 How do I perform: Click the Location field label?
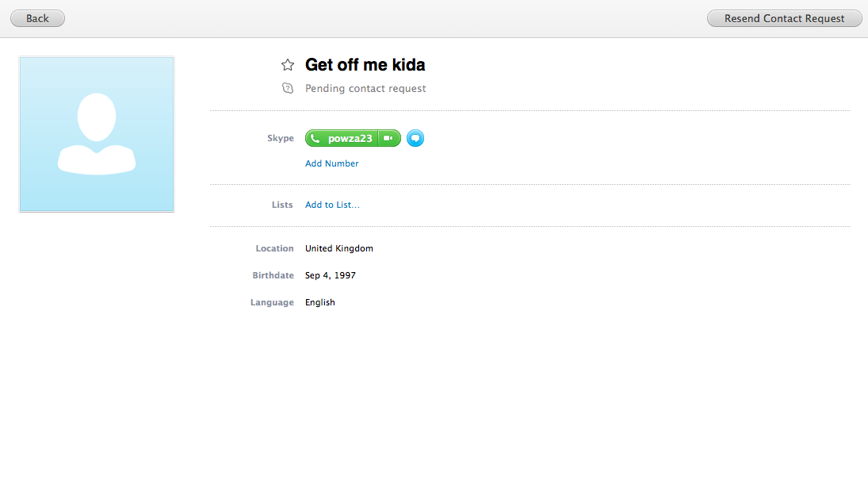(274, 248)
